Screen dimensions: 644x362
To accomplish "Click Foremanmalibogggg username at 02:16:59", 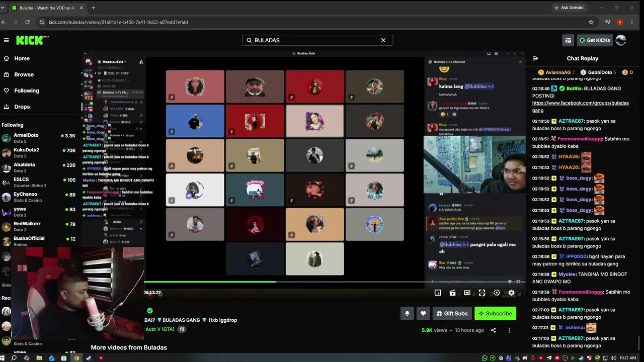I will 581,292.
